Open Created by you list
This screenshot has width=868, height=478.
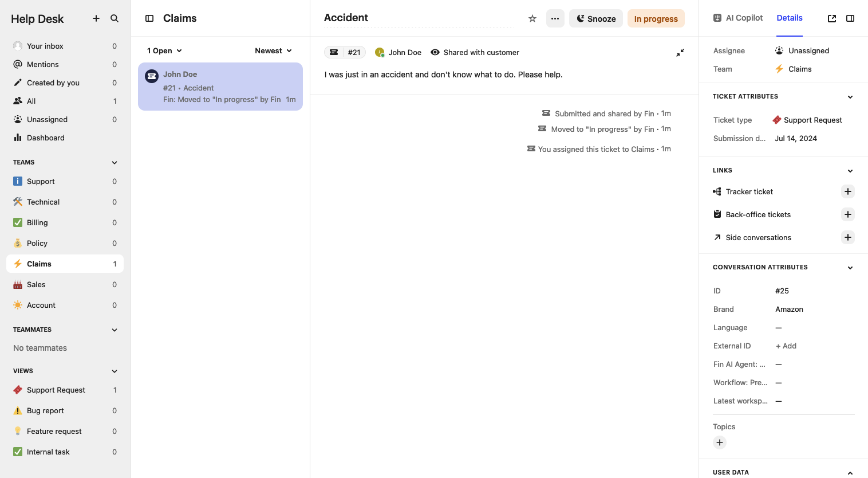[x=65, y=83]
